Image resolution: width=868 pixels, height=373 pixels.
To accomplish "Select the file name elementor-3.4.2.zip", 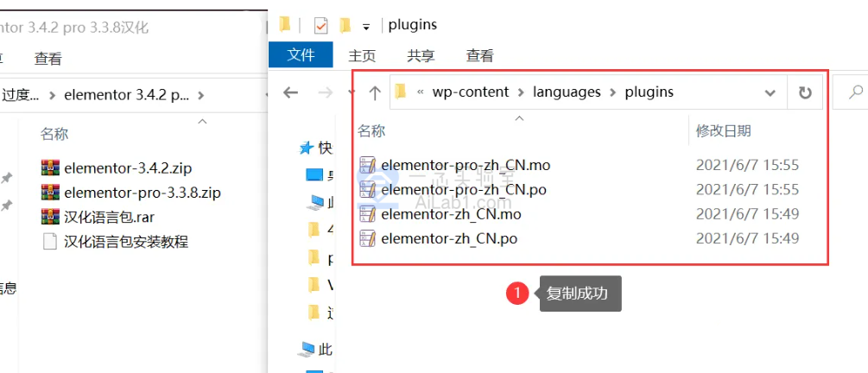I will point(128,168).
